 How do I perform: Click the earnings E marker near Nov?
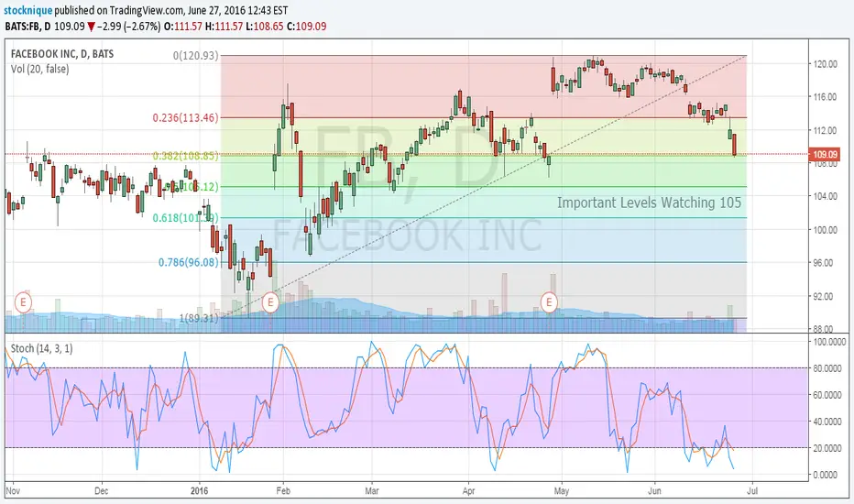click(23, 301)
